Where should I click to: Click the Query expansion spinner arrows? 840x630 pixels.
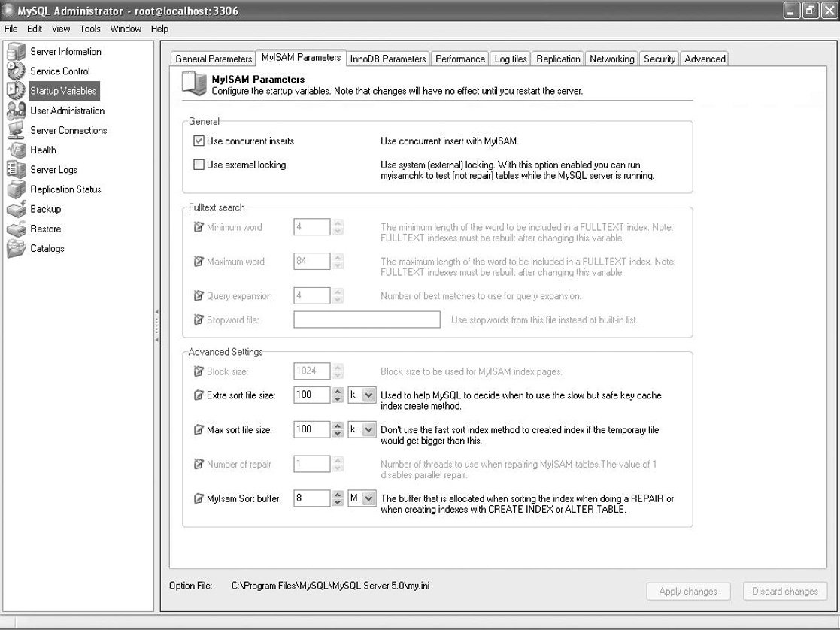point(338,295)
